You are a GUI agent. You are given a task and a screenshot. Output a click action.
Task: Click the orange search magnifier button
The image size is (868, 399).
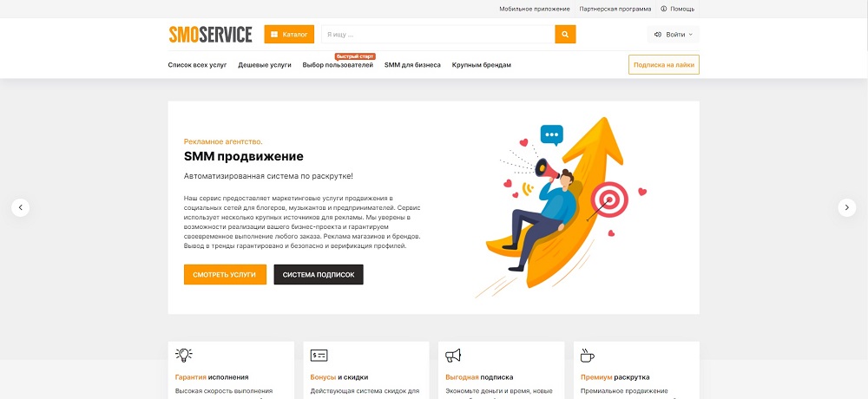[565, 35]
